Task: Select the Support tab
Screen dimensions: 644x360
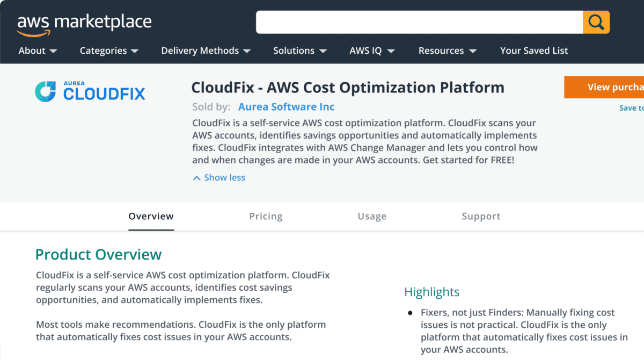Action: [x=481, y=216]
